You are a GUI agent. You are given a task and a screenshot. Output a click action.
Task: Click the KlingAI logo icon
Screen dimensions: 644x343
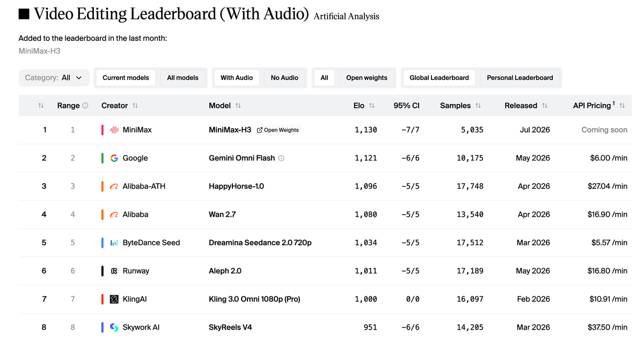pyautogui.click(x=114, y=299)
